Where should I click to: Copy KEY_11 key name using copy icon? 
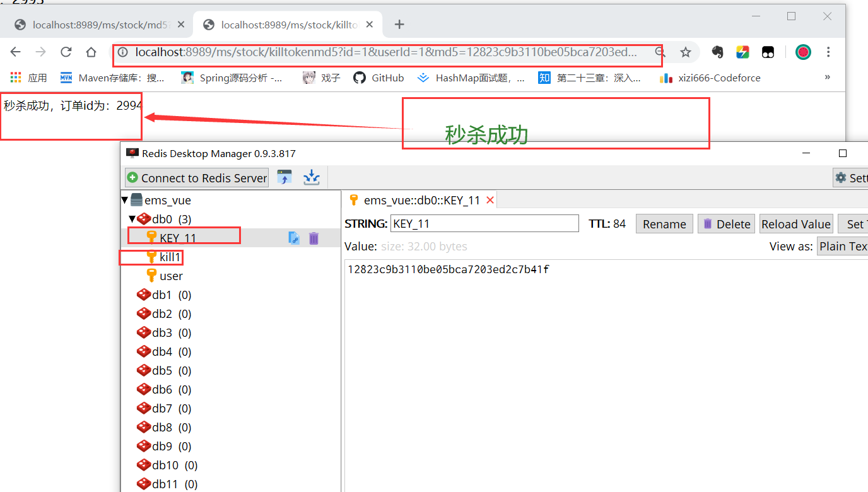pos(294,238)
